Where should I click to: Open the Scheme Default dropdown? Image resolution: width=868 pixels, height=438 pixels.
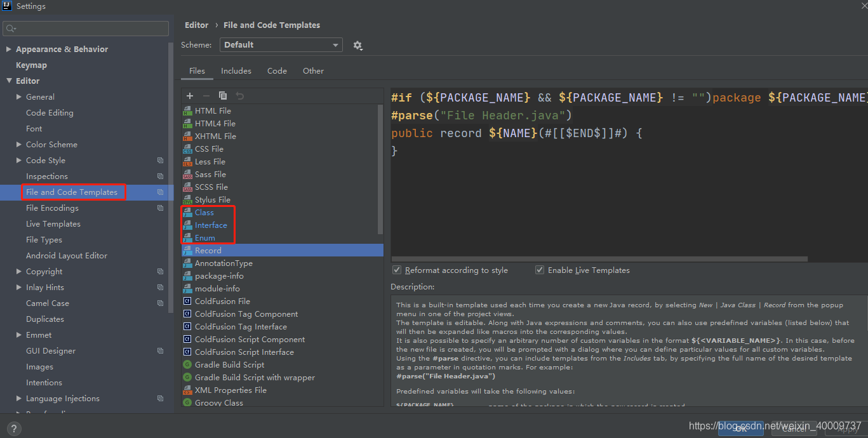click(281, 45)
